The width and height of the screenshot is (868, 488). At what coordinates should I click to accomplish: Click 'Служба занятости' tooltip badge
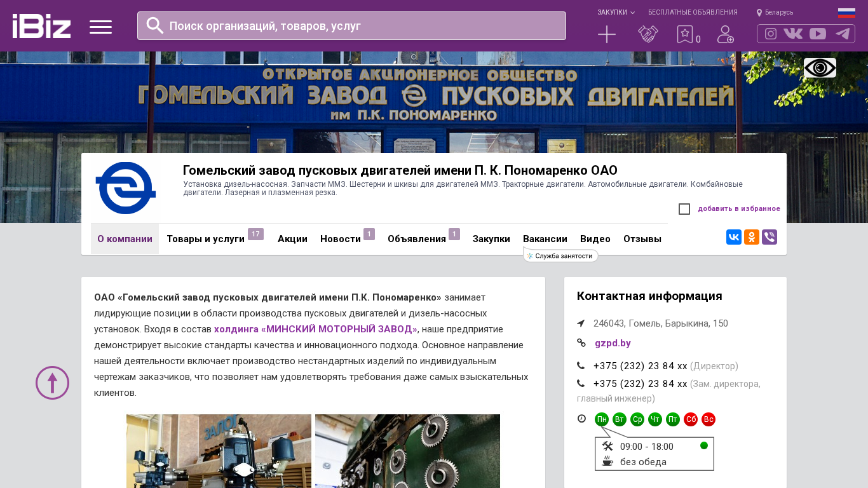point(560,255)
